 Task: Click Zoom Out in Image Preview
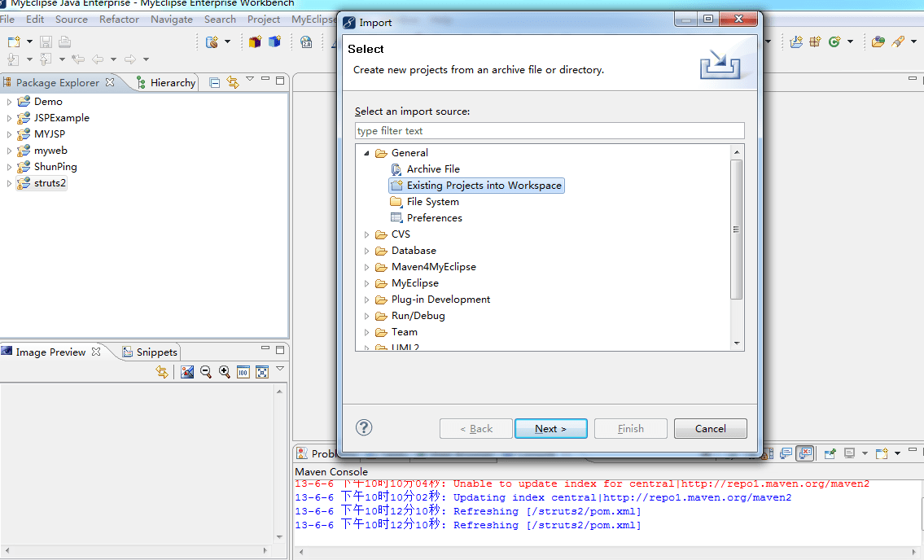point(206,372)
